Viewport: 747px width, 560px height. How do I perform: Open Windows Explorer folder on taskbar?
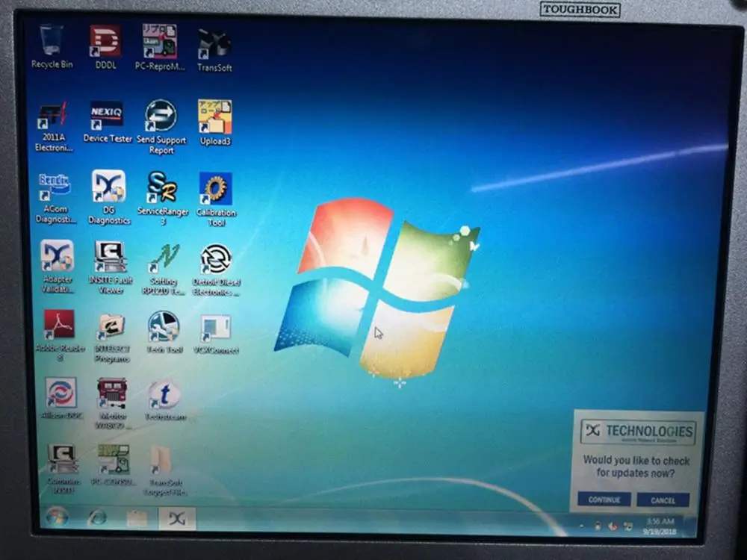tap(137, 518)
